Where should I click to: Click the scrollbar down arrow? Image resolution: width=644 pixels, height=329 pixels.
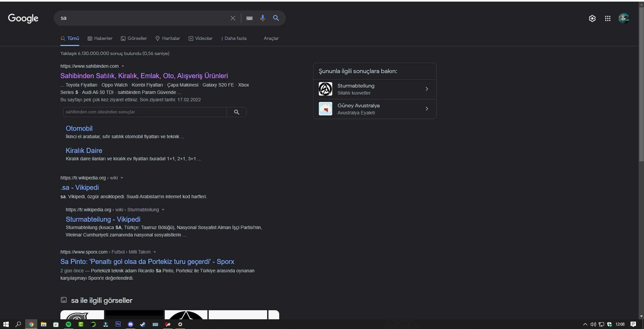tap(641, 316)
